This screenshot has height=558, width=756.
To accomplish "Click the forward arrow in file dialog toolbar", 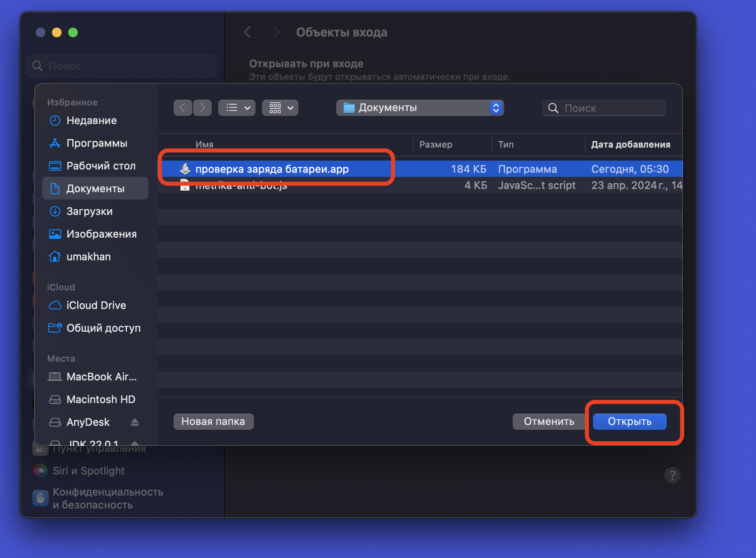I will click(202, 108).
